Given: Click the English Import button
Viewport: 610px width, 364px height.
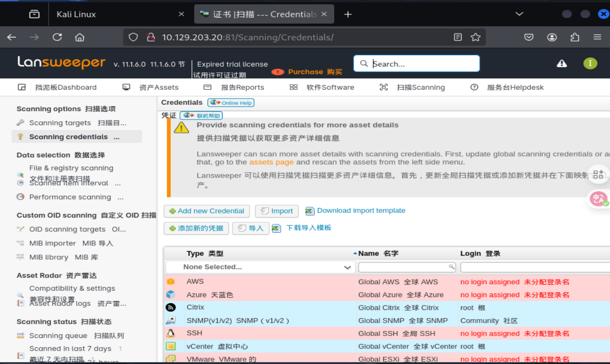Looking at the screenshot, I should (x=277, y=211).
